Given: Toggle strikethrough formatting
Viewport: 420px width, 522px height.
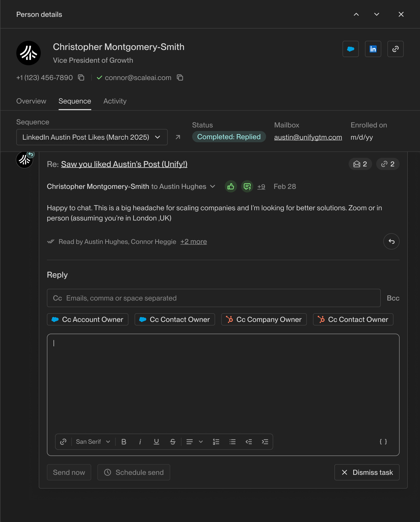Looking at the screenshot, I should [x=173, y=442].
